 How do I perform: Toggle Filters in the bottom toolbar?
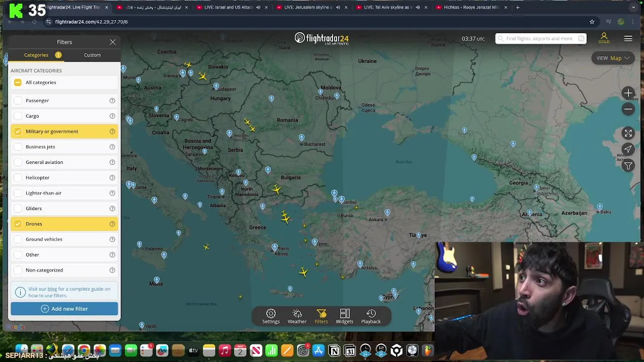(321, 316)
